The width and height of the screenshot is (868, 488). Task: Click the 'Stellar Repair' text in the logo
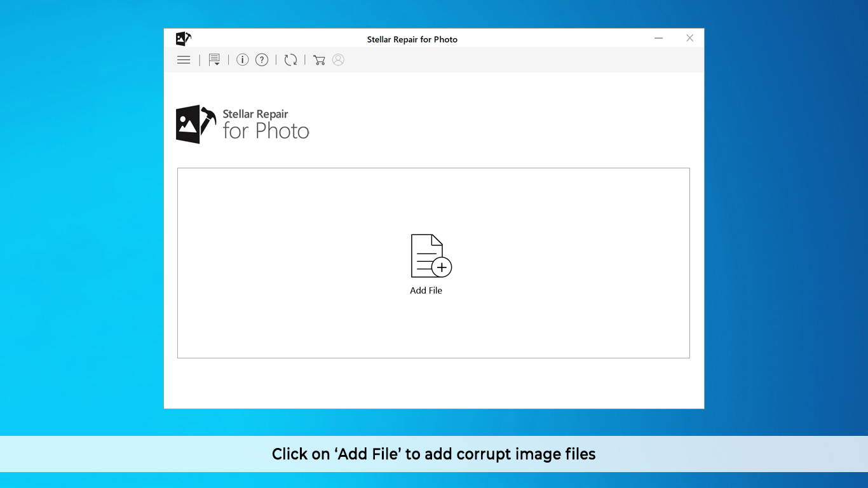click(255, 114)
